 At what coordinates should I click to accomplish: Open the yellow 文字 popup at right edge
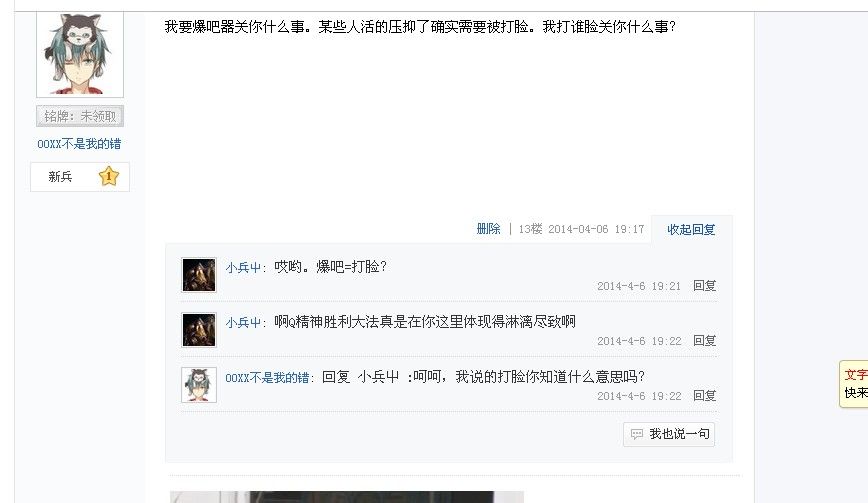click(854, 383)
